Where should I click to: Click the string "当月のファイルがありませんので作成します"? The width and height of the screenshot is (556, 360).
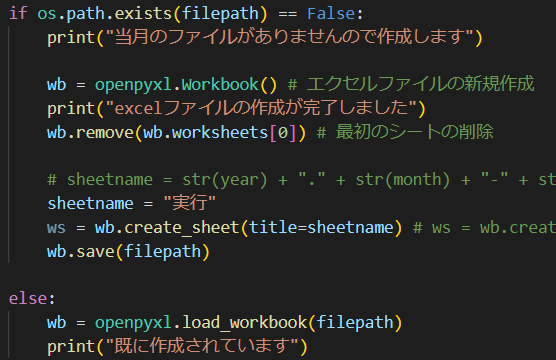click(x=290, y=37)
